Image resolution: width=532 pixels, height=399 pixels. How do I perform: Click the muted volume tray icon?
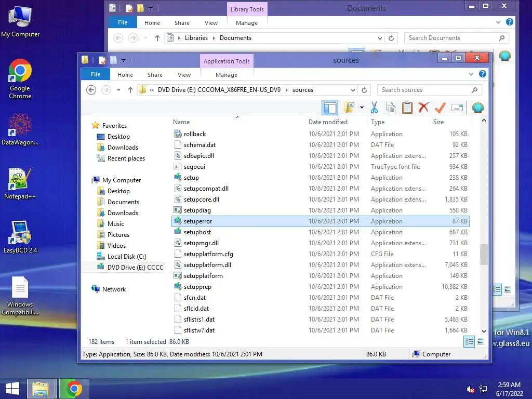coord(471,389)
